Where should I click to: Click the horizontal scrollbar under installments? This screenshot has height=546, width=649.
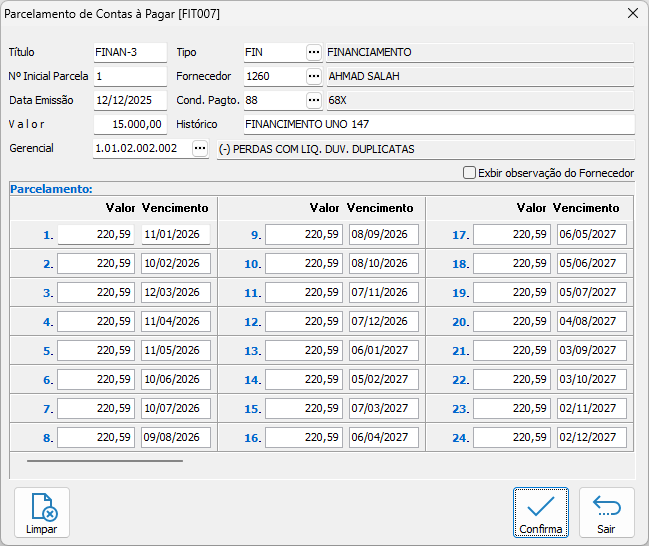pyautogui.click(x=105, y=461)
